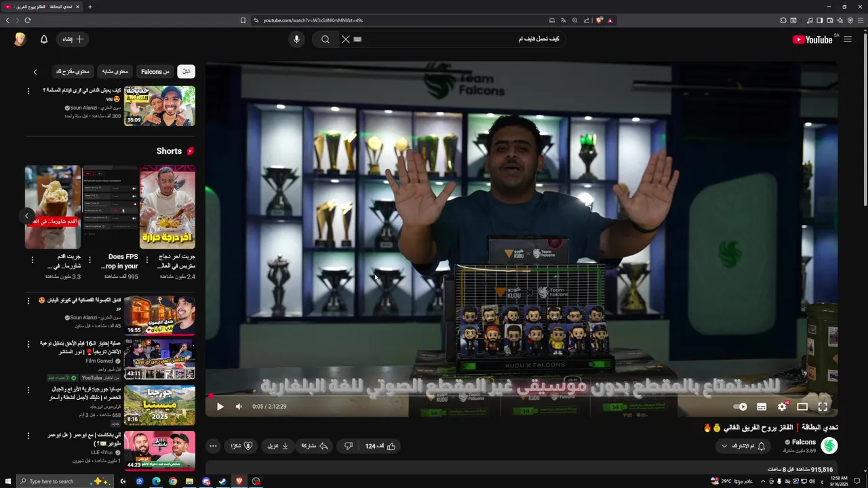Click the red video progress bar
This screenshot has height=488, width=868.
click(521, 396)
